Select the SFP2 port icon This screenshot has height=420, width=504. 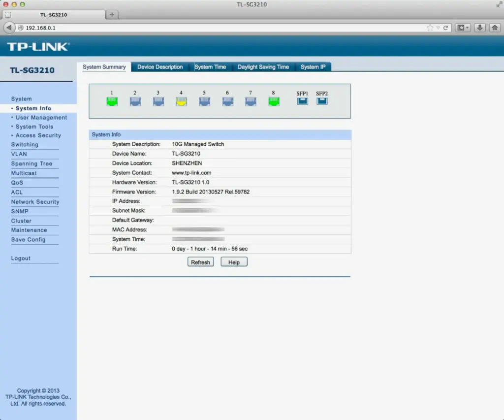(x=322, y=101)
